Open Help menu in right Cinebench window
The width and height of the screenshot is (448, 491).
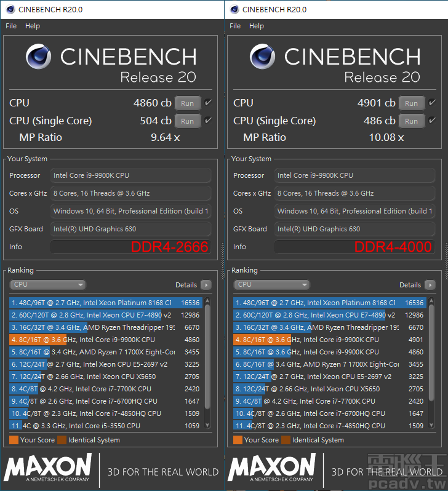tap(257, 26)
